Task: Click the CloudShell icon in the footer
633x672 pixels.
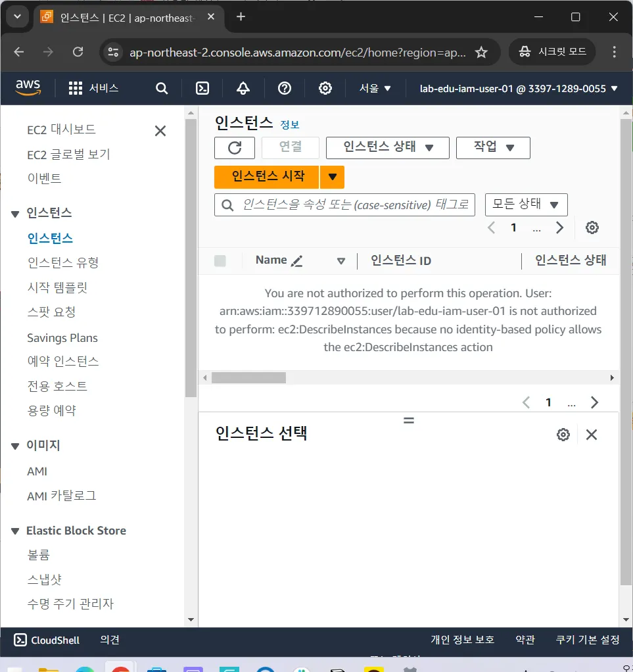Action: point(20,640)
